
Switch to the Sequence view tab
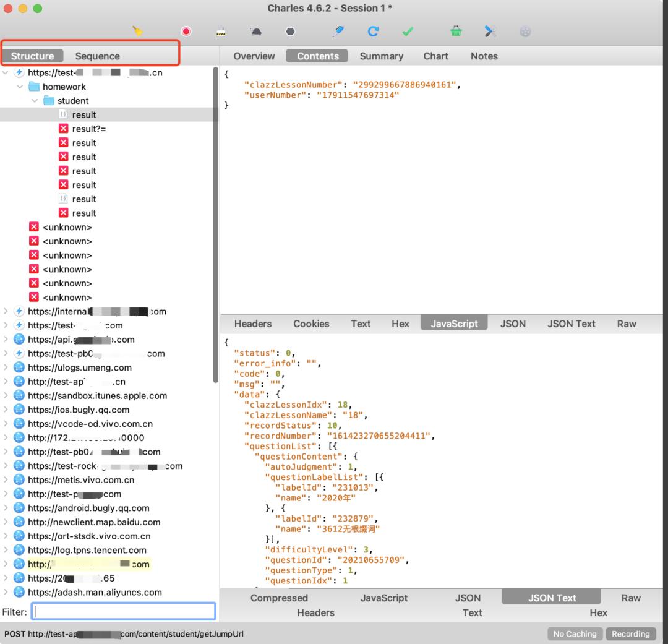(x=97, y=56)
